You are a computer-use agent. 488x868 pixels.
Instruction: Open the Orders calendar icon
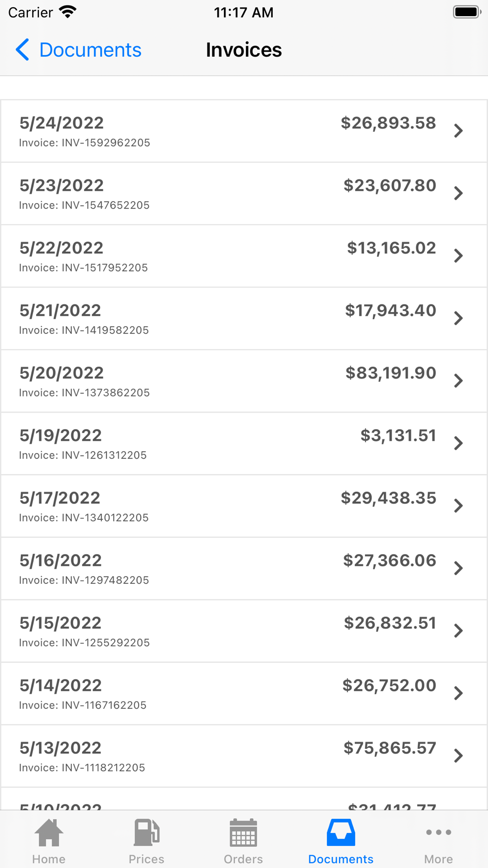(x=243, y=833)
